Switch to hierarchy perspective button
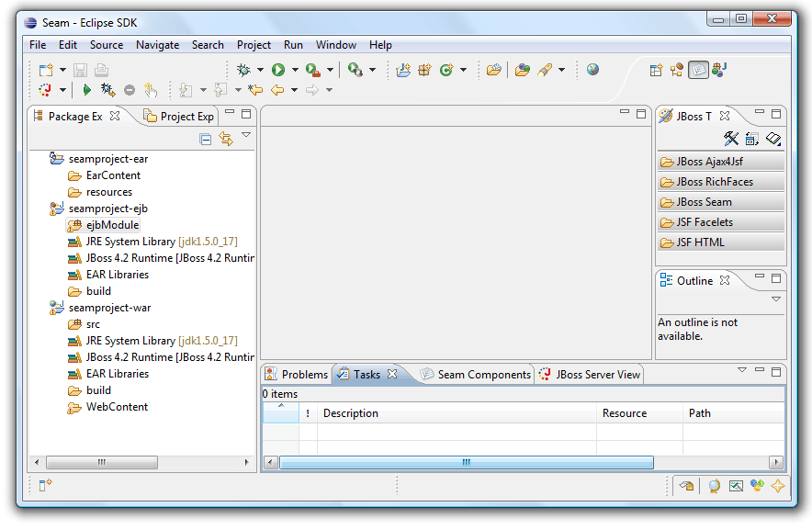The width and height of the screenshot is (812, 530). 677,70
